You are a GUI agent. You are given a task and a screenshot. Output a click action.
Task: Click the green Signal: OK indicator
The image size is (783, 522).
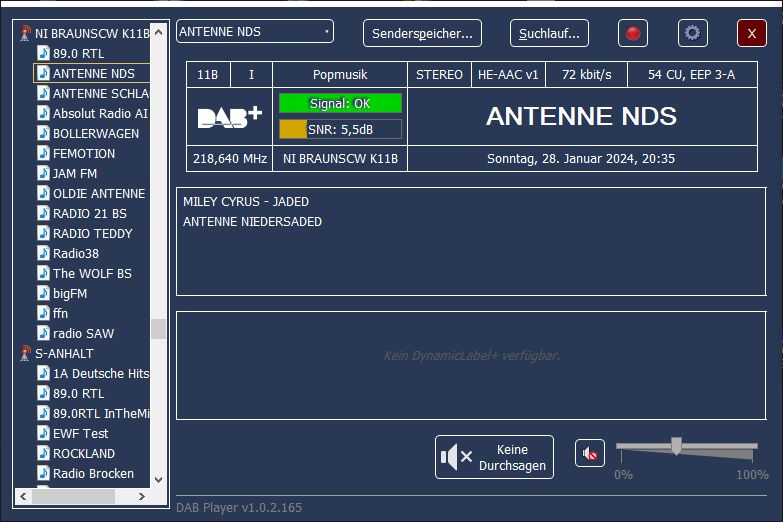[340, 103]
